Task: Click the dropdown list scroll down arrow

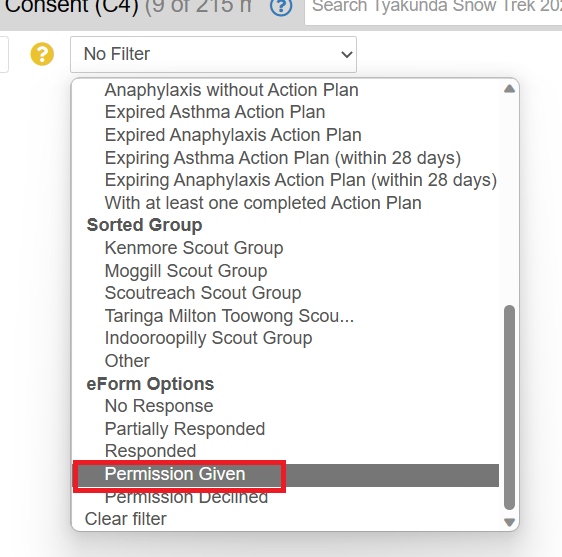Action: (x=509, y=522)
